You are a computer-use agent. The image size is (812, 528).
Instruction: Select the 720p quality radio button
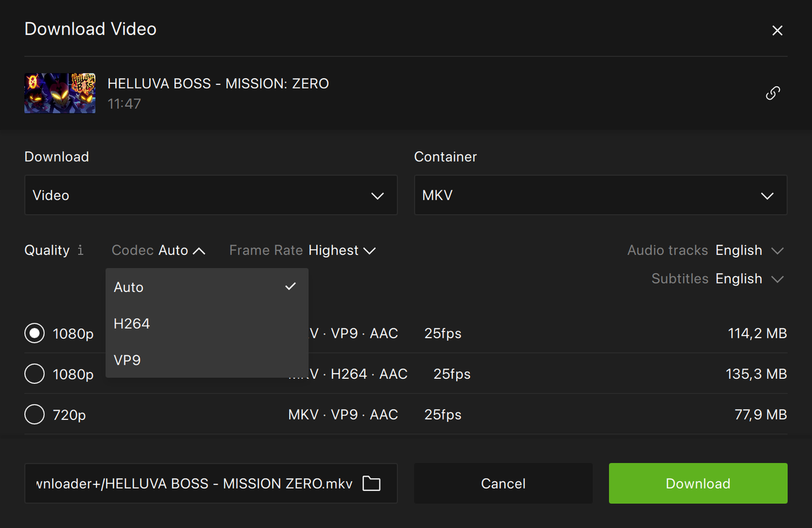coord(34,414)
